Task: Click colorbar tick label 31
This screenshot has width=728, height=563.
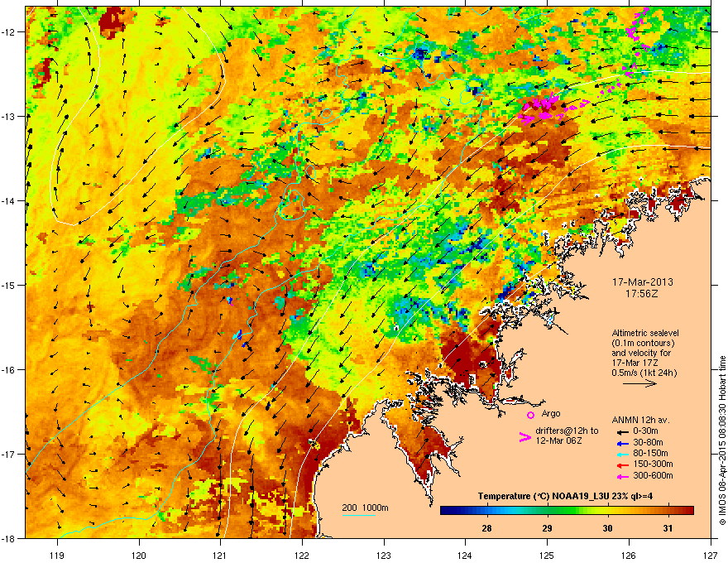Action: (668, 528)
